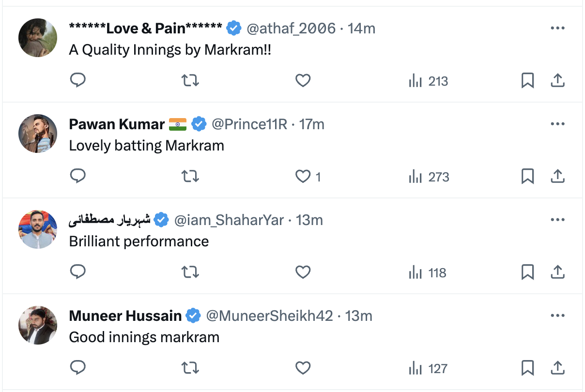Bookmark Muneer Hussain's tweet

point(527,368)
